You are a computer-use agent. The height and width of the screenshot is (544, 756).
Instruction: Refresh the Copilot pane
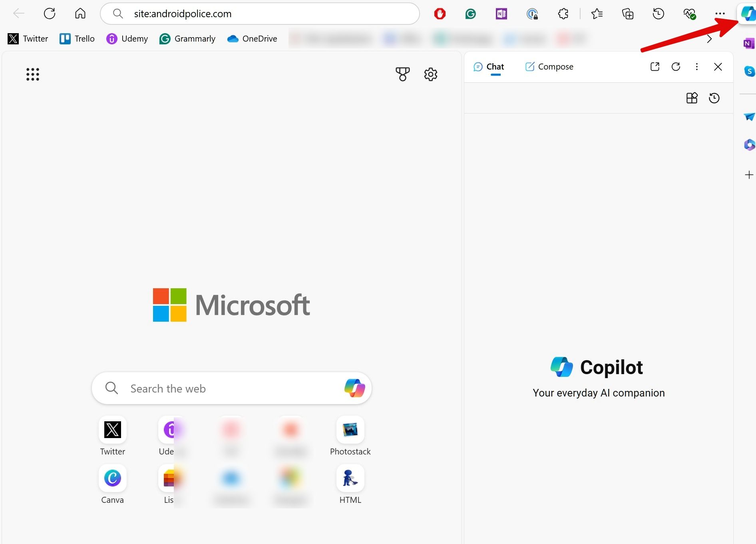click(x=676, y=67)
